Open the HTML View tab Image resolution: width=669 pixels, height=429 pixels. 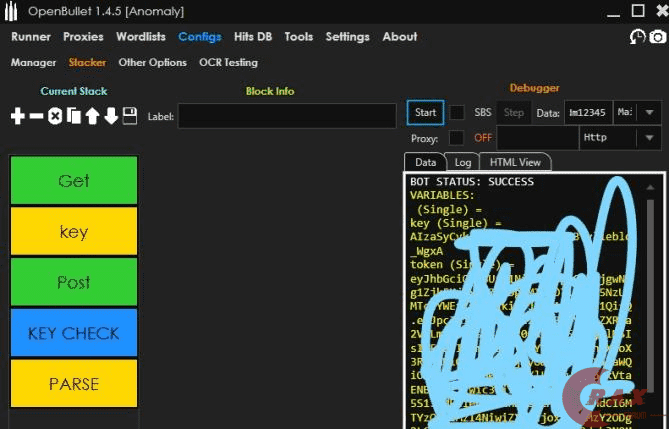coord(515,162)
